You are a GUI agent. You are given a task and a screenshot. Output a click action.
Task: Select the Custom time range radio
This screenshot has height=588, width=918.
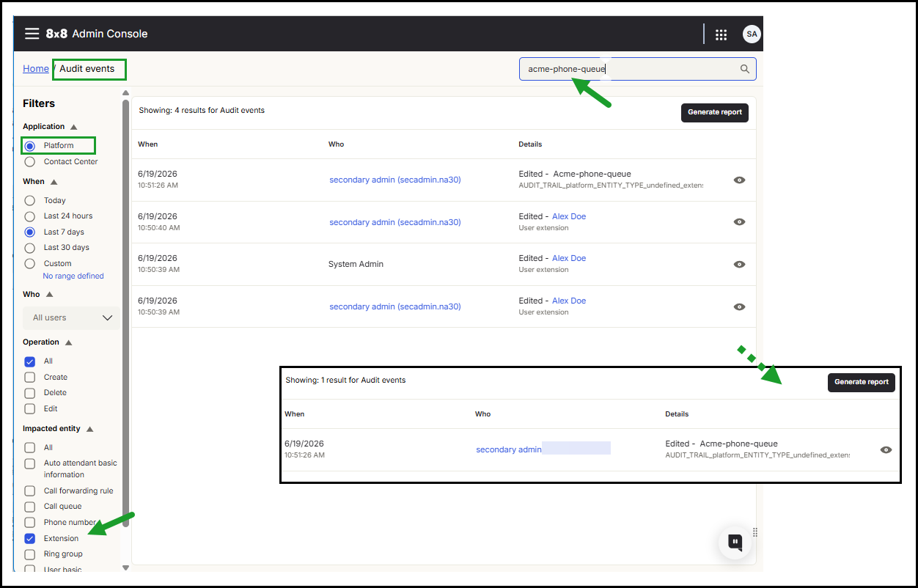[30, 263]
